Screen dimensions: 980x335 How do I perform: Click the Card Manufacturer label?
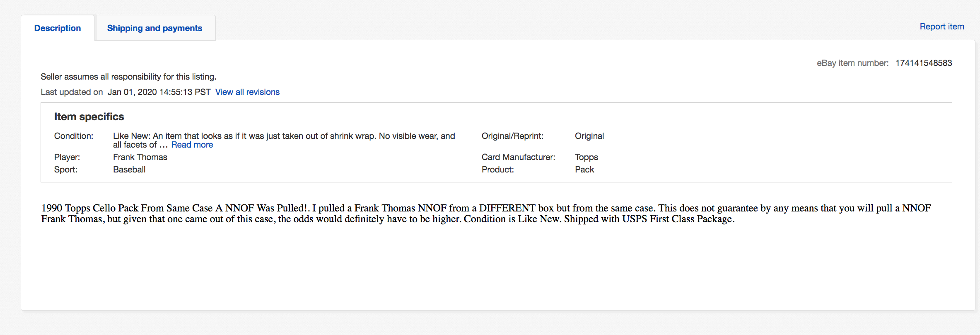pos(518,157)
